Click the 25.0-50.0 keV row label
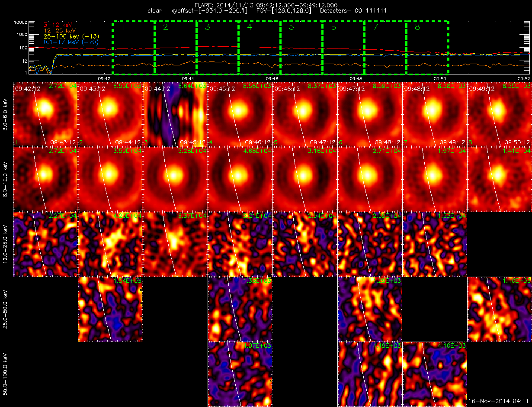Screen dimensions: 532x407 (6, 309)
